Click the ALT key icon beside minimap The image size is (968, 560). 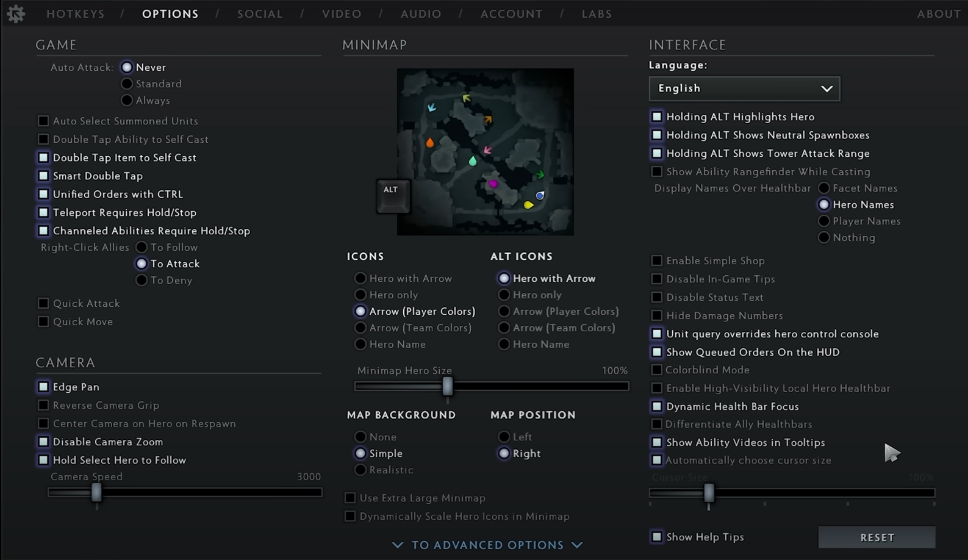[x=392, y=195]
